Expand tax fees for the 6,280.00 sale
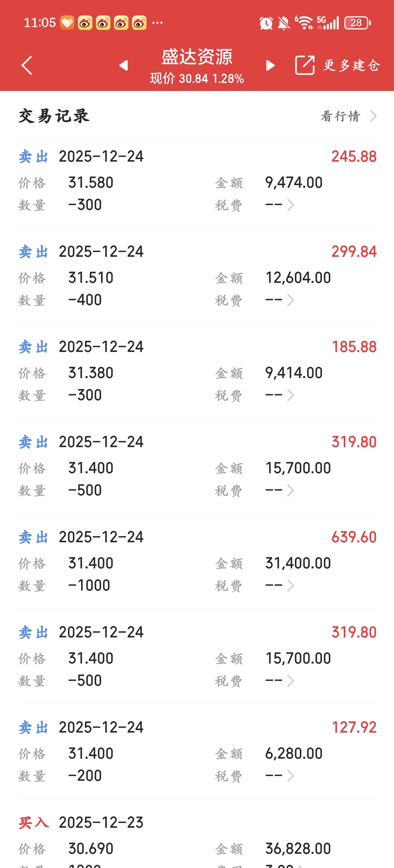This screenshot has width=394, height=868. [x=280, y=776]
